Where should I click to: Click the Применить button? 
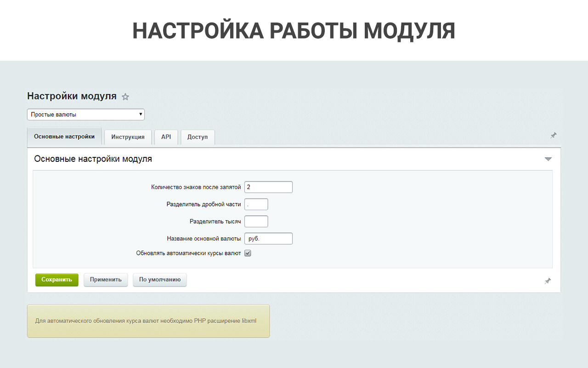coord(106,280)
